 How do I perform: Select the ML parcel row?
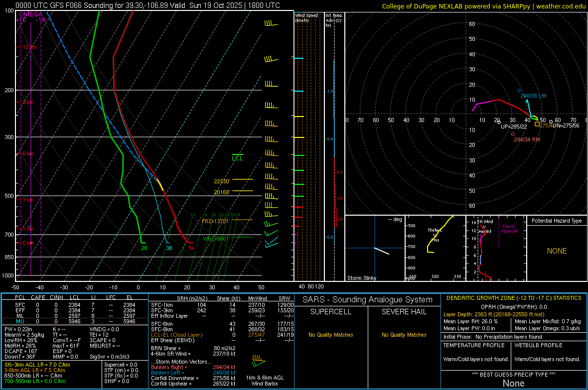pos(75,316)
